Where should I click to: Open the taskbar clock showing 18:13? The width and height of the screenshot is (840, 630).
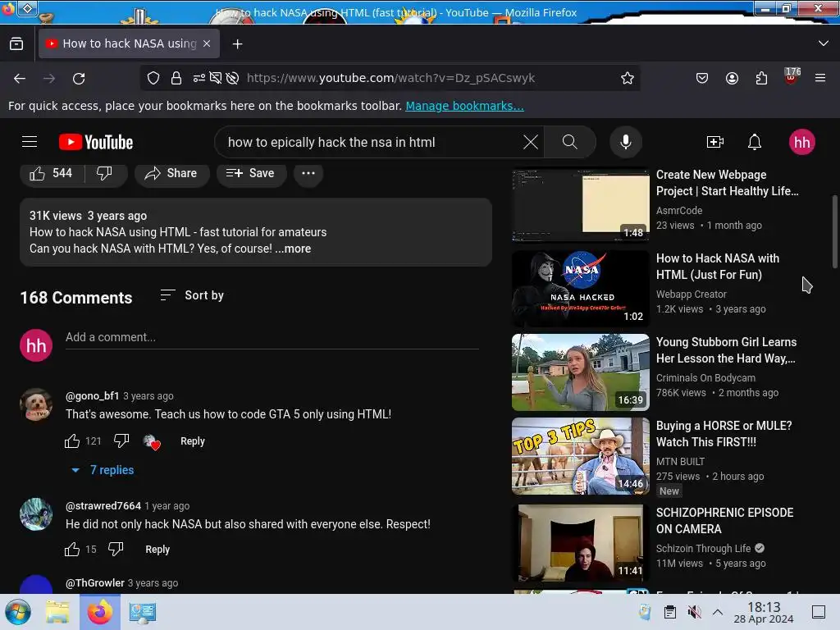(764, 612)
